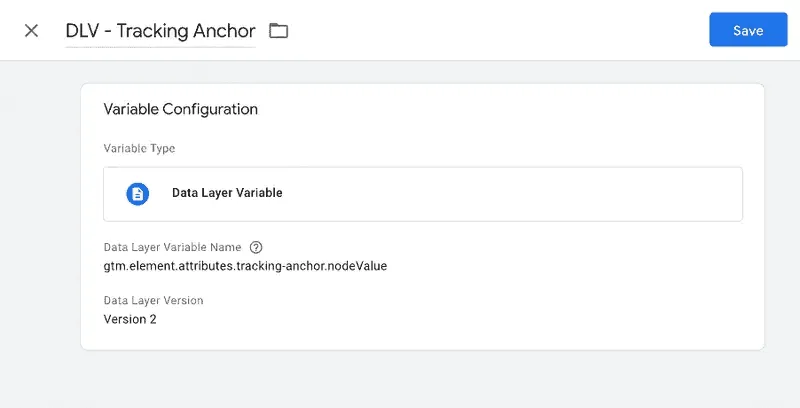Image resolution: width=800 pixels, height=408 pixels.
Task: Click the blue Data Layer Variable type icon
Action: pos(138,193)
